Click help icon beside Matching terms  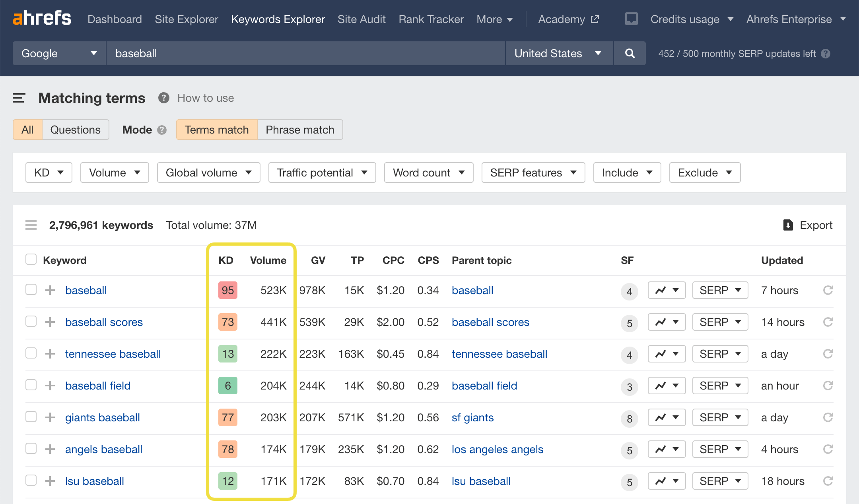[163, 98]
